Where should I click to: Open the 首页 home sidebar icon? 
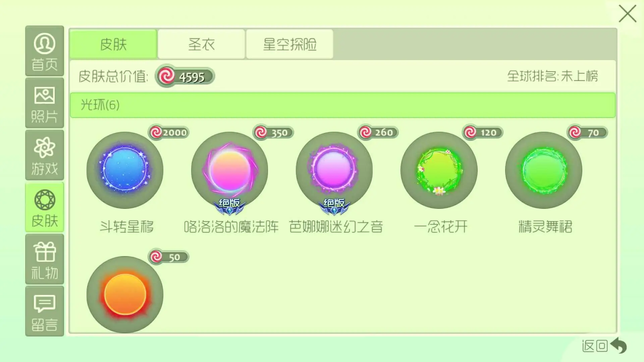click(45, 51)
